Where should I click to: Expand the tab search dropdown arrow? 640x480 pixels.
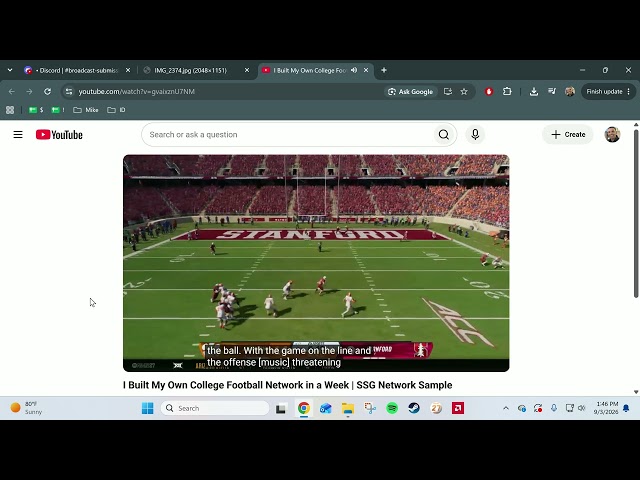click(x=10, y=70)
